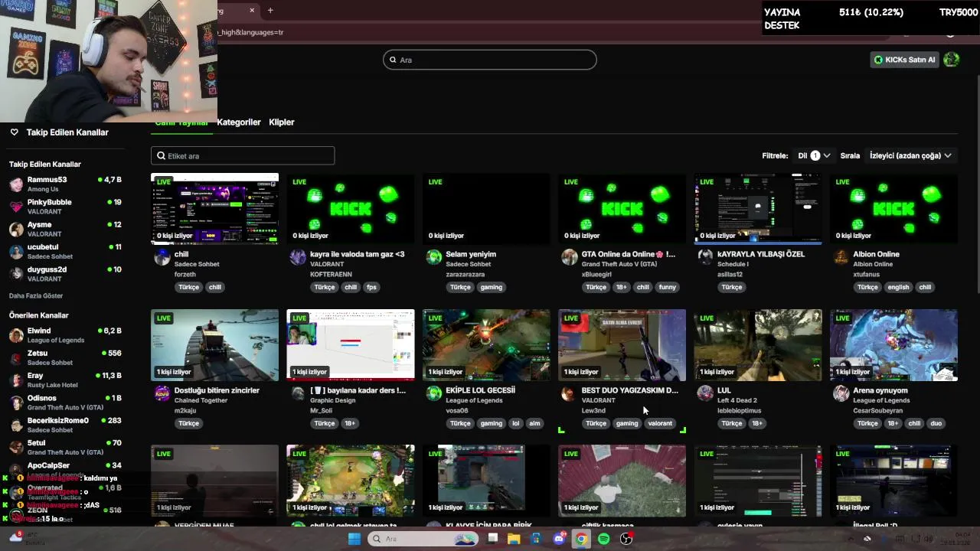
Task: Click the Schedule I category link
Action: point(733,264)
